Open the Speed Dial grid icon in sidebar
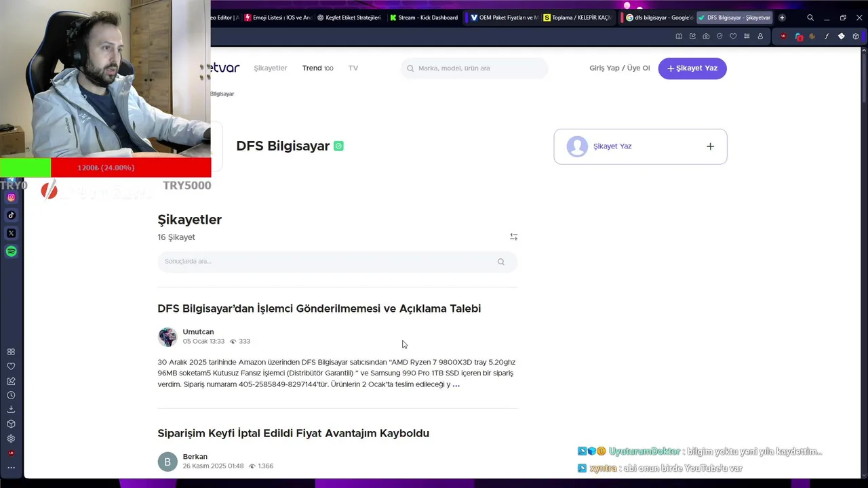The height and width of the screenshot is (488, 868). click(11, 352)
